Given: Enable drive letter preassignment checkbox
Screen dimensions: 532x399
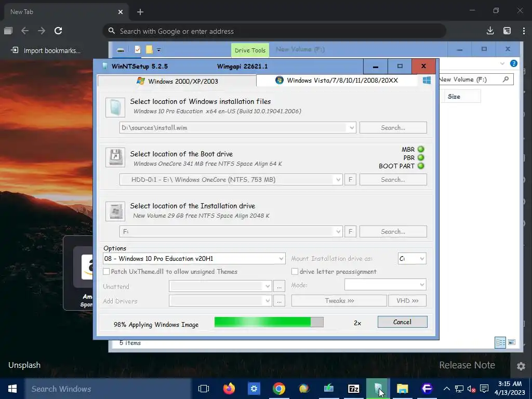Looking at the screenshot, I should [x=295, y=271].
